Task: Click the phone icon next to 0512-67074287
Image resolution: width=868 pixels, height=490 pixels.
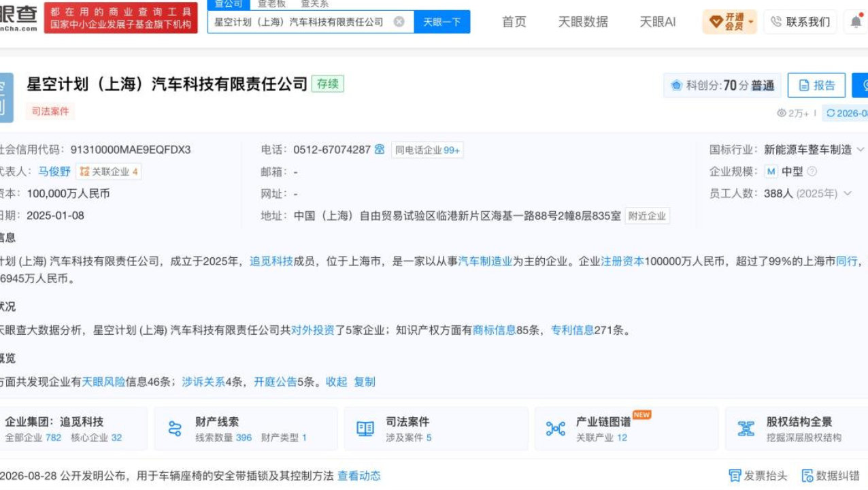Action: coord(380,150)
